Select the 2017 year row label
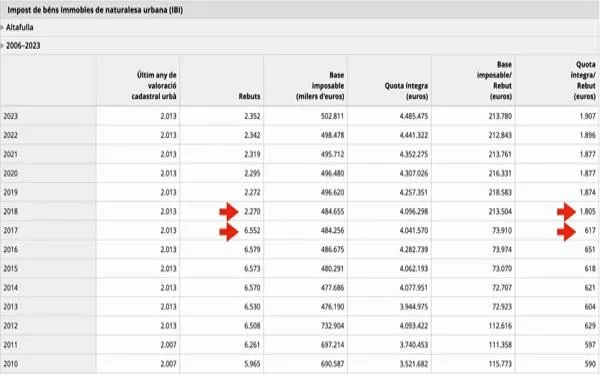The height and width of the screenshot is (375, 600). (11, 231)
